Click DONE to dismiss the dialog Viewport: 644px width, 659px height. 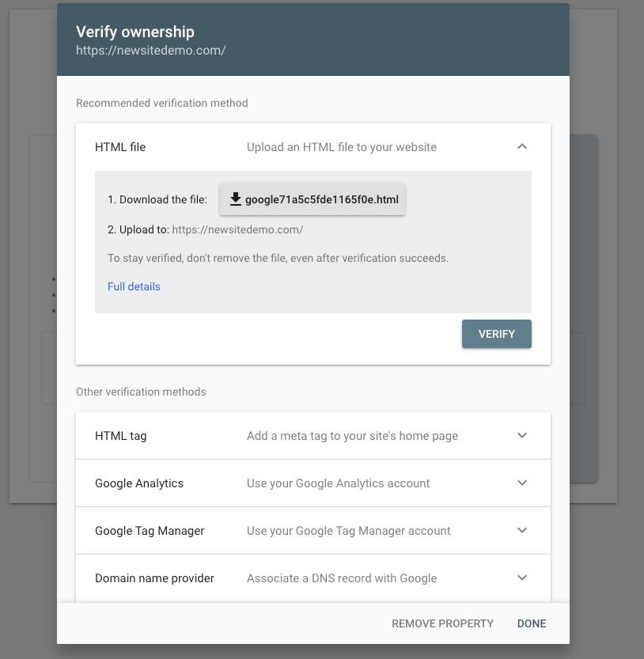click(x=531, y=623)
